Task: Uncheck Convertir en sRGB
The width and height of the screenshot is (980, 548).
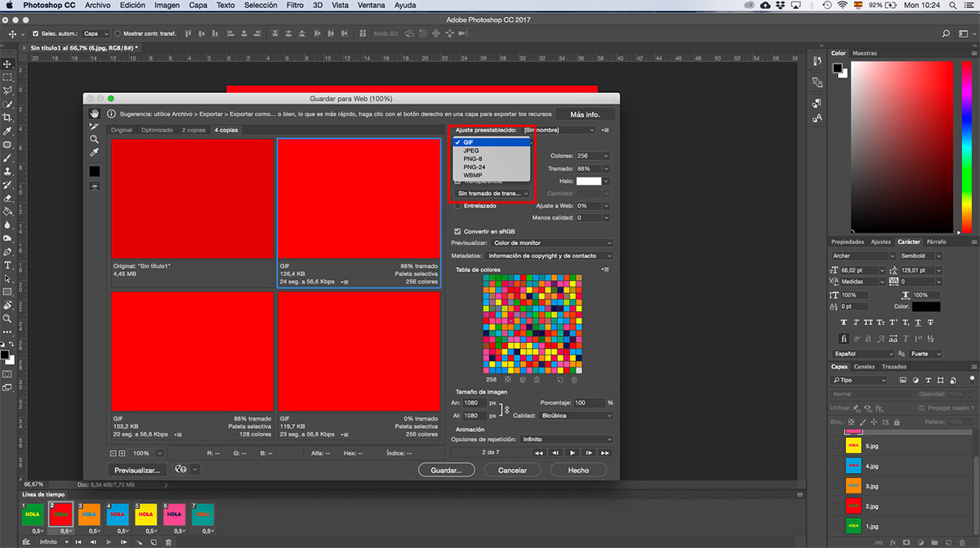Action: coord(458,231)
